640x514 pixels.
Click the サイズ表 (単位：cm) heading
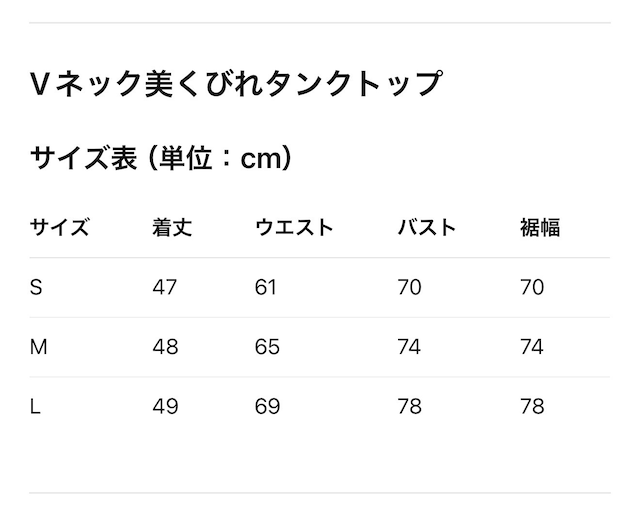[x=161, y=158]
